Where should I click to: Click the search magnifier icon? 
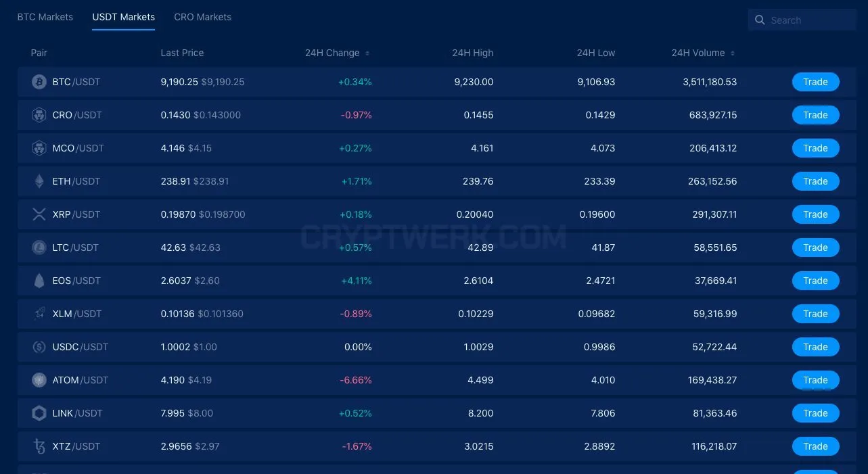(760, 20)
